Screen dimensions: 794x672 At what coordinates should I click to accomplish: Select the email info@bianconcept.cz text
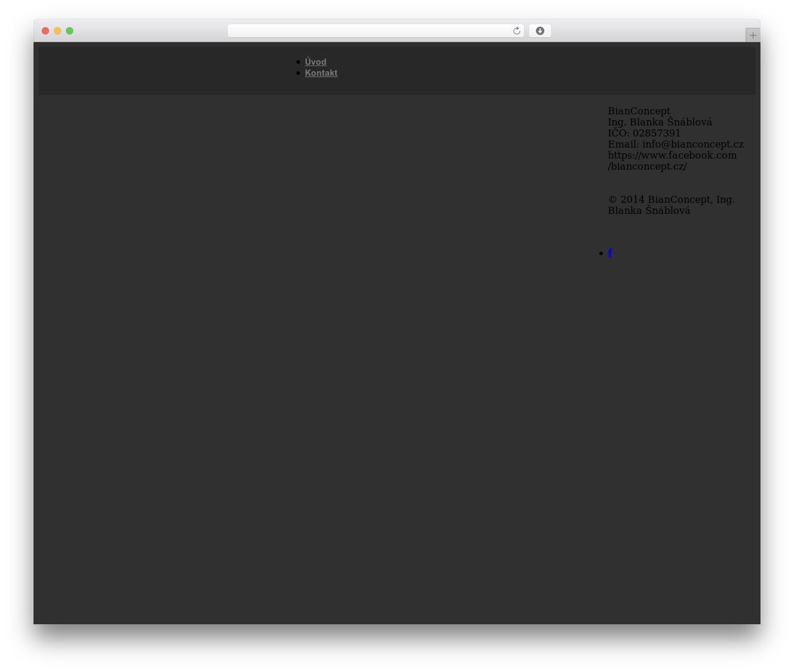693,144
